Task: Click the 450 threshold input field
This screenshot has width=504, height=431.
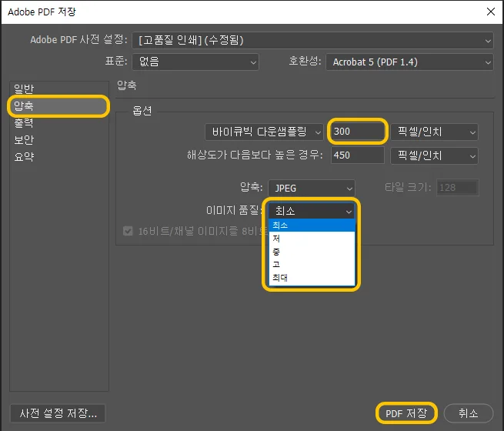Action: [x=358, y=155]
